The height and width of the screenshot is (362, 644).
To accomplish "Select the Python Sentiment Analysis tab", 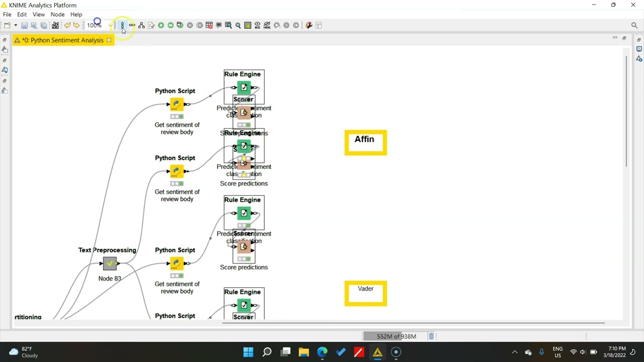I will 62,40.
